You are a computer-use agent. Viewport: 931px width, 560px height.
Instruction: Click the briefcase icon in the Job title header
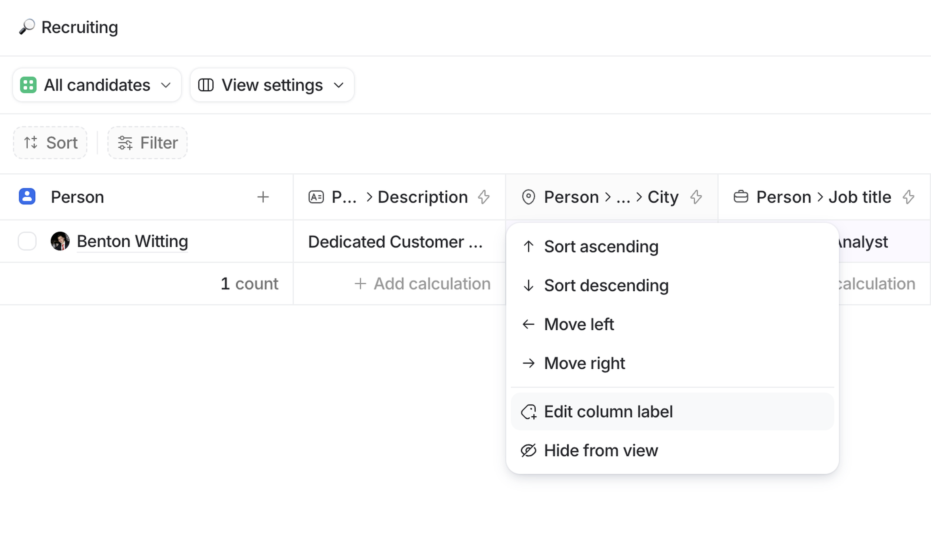(741, 197)
